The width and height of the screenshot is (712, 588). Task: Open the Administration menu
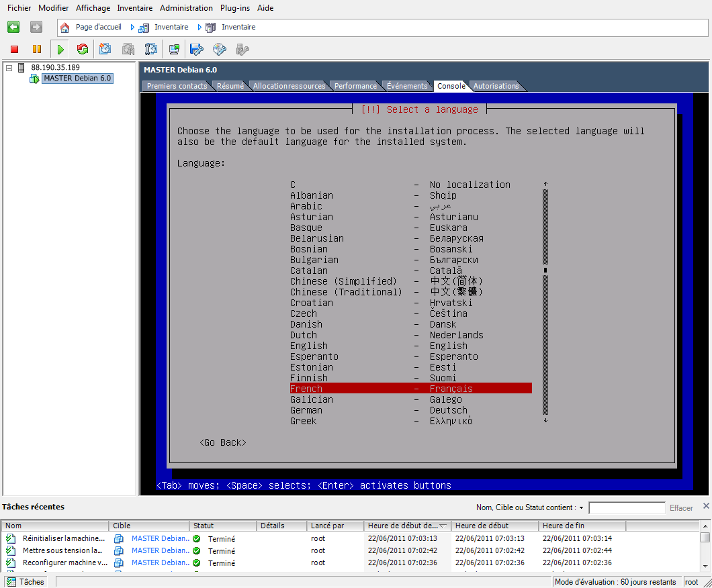coord(186,7)
